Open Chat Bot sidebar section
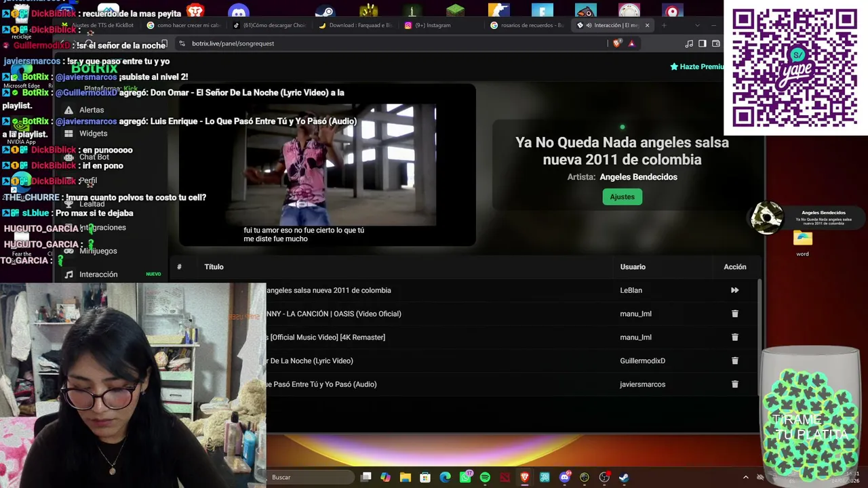The height and width of the screenshot is (488, 868). pos(94,157)
